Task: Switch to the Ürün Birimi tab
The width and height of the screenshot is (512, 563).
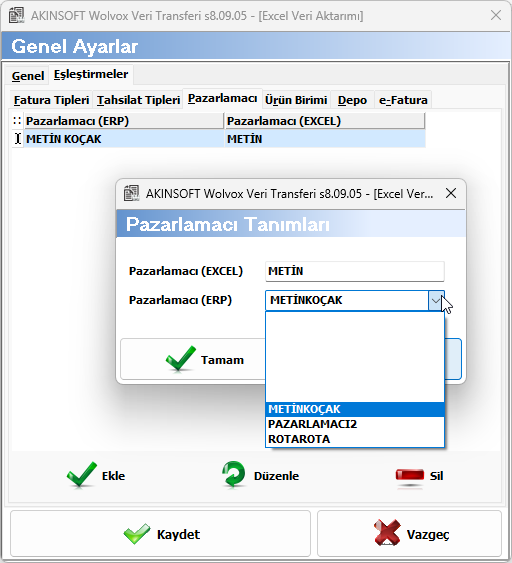Action: [x=296, y=100]
